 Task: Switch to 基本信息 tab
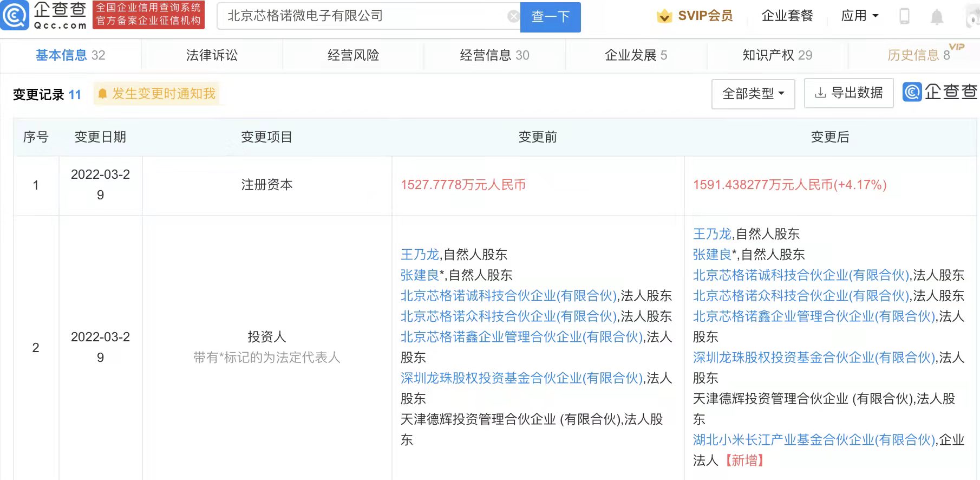(70, 55)
